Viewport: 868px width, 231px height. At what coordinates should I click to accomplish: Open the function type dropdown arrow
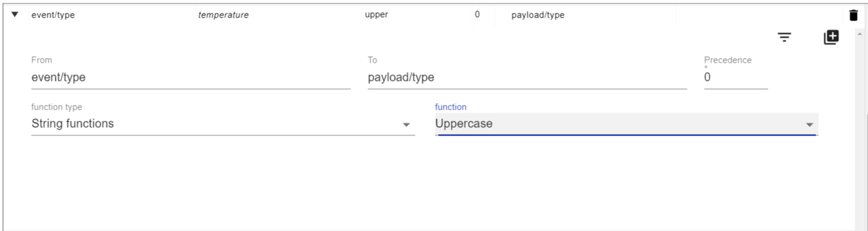[x=406, y=125]
